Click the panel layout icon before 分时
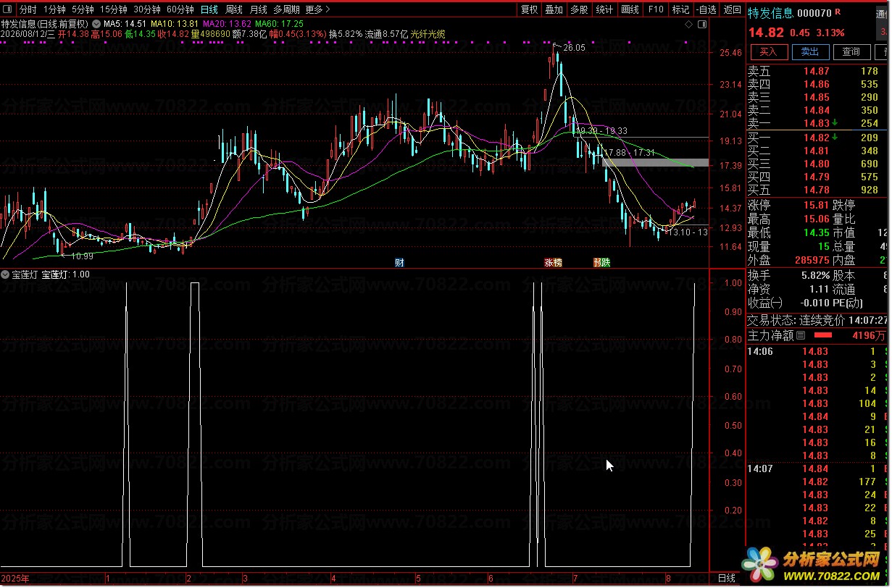The image size is (892, 588). [8, 9]
